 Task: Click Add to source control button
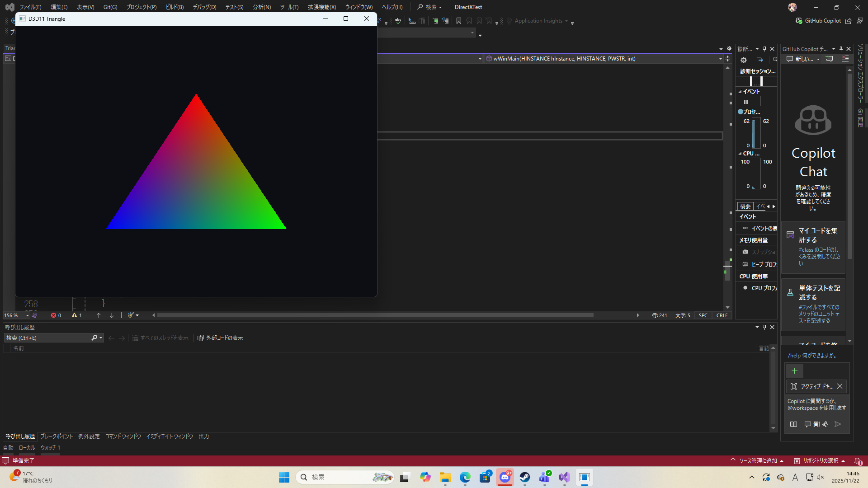[x=757, y=460]
